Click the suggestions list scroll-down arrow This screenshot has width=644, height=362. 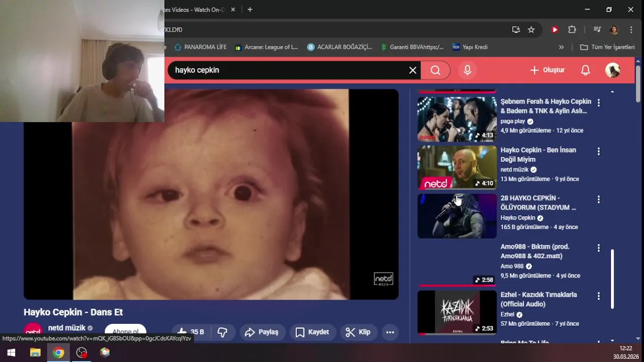[612, 340]
